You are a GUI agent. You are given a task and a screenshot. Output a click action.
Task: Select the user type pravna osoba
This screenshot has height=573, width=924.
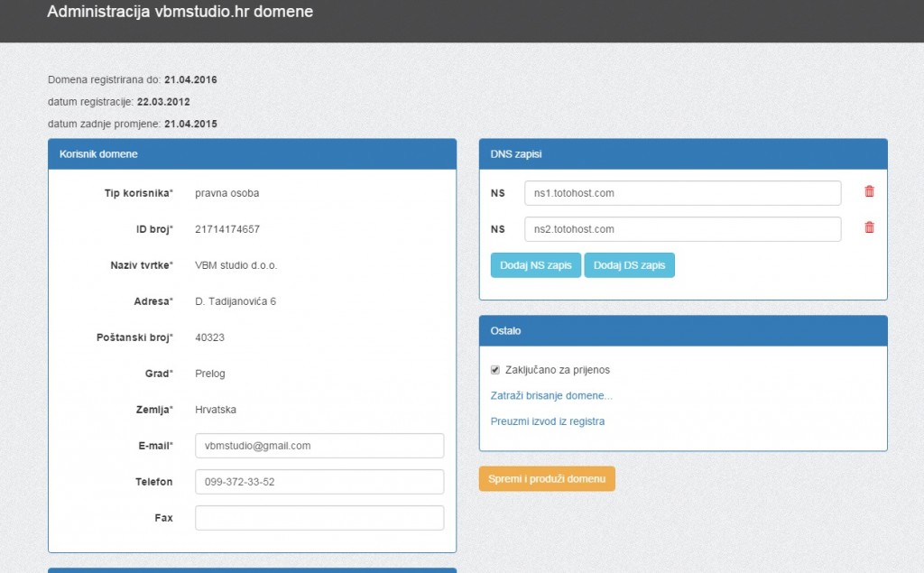[x=226, y=193]
